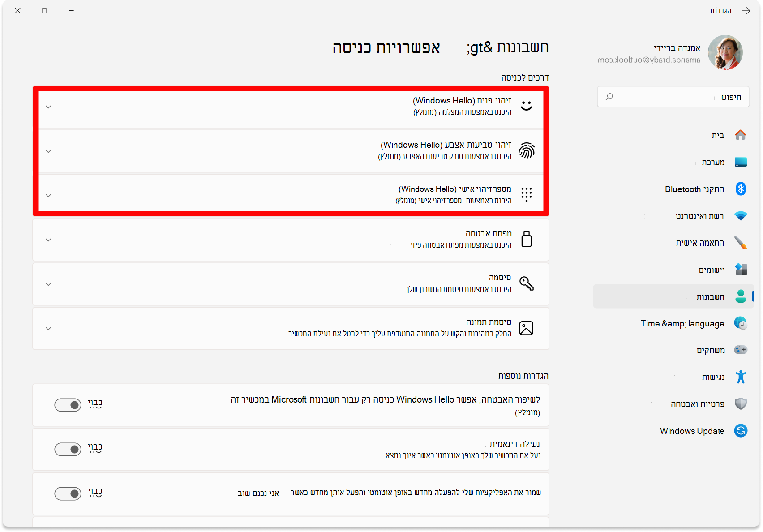Click the Network Wi-Fi icon in sidebar
The width and height of the screenshot is (763, 532).
point(741,216)
